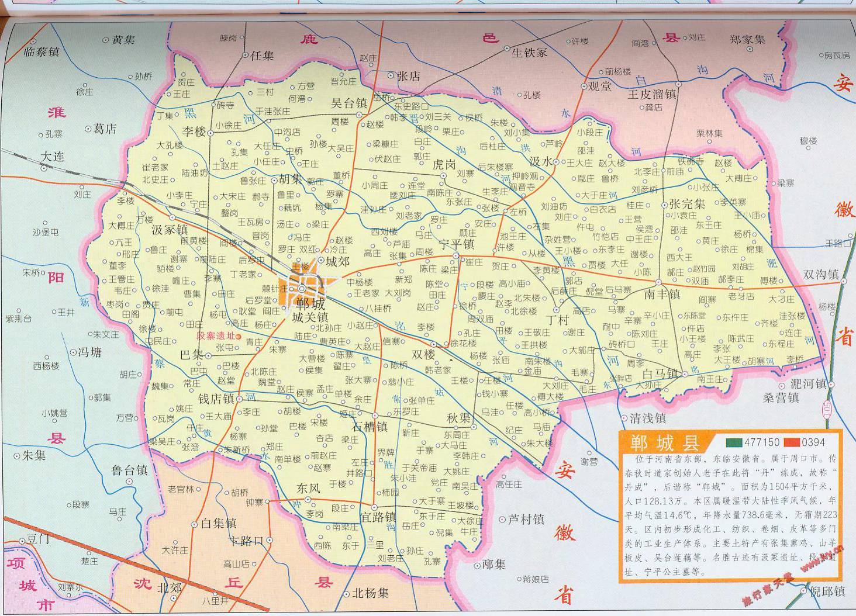Select the red 段寨遗址 heritage site marker
Image resolution: width=856 pixels, height=616 pixels.
239,337
